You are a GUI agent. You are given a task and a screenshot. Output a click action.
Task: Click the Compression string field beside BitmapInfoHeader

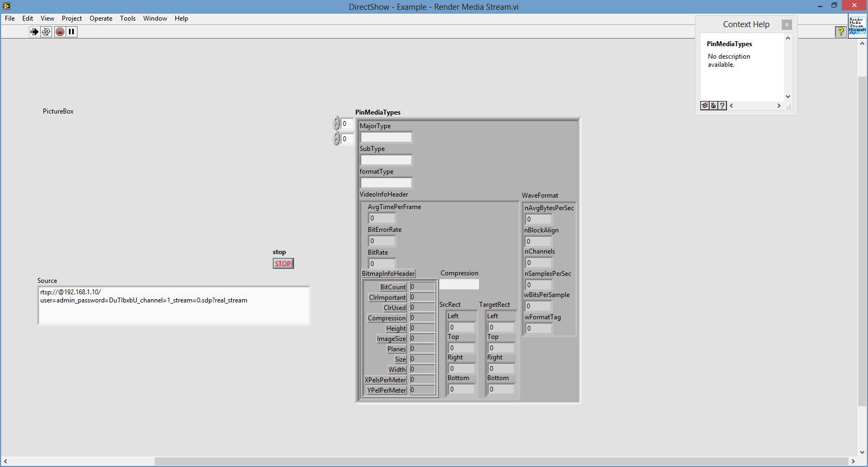click(459, 284)
